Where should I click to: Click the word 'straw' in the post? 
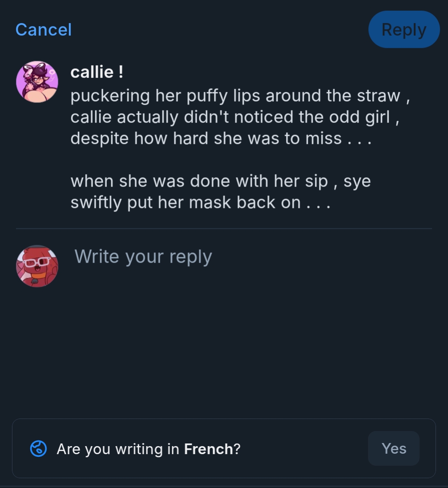[x=378, y=96]
